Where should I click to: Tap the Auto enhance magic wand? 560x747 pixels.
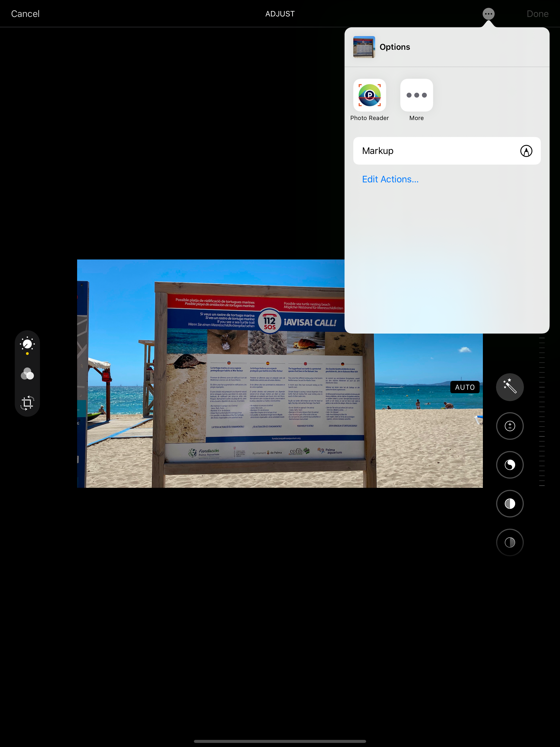point(509,387)
